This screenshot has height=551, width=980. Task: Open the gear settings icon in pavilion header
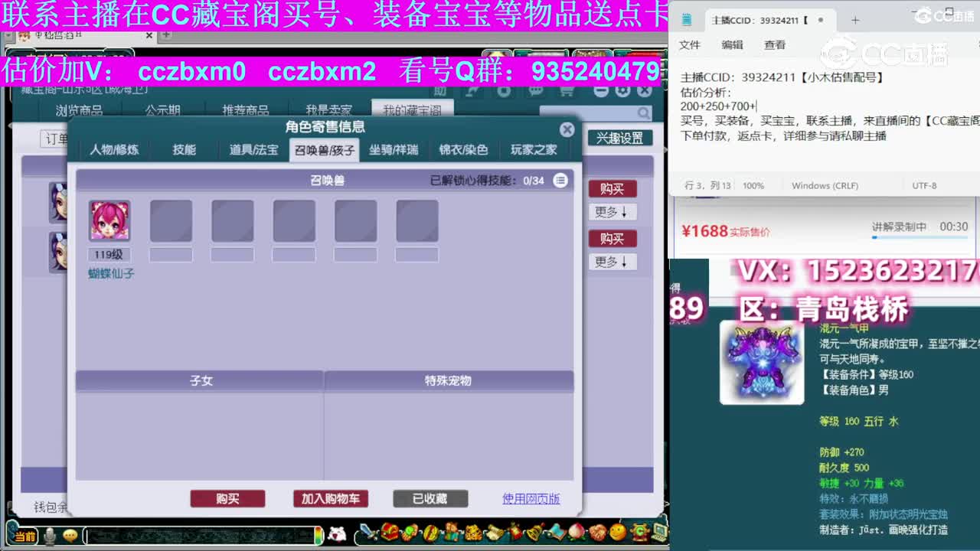(622, 90)
